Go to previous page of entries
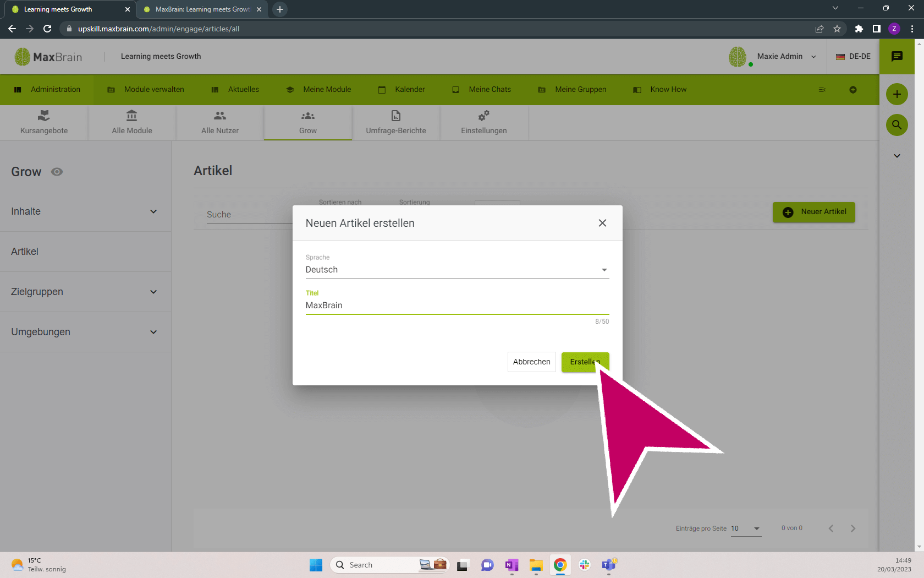Screen dimensions: 924x578 pos(831,528)
